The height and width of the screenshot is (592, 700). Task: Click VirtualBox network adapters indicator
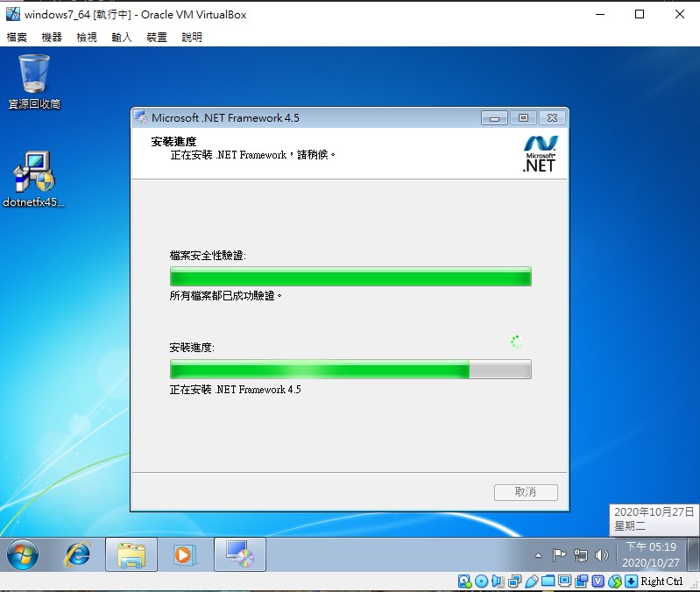[x=515, y=581]
